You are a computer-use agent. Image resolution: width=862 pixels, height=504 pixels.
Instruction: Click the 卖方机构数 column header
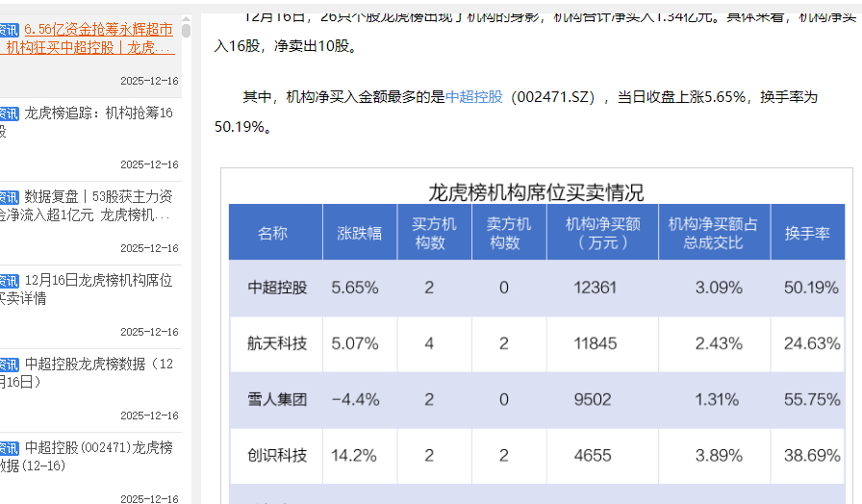click(509, 233)
